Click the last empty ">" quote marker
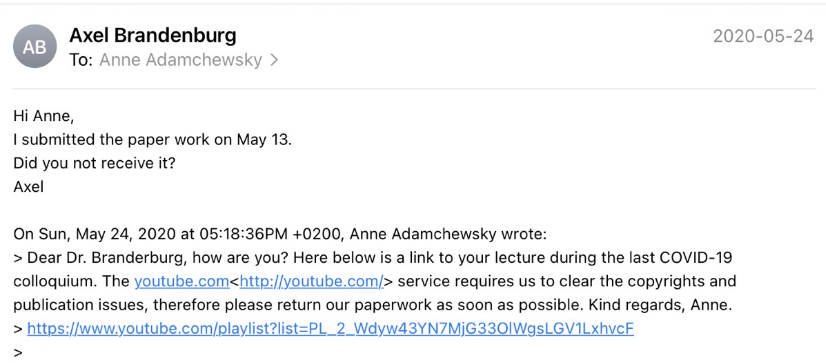826x363 pixels. tap(18, 352)
